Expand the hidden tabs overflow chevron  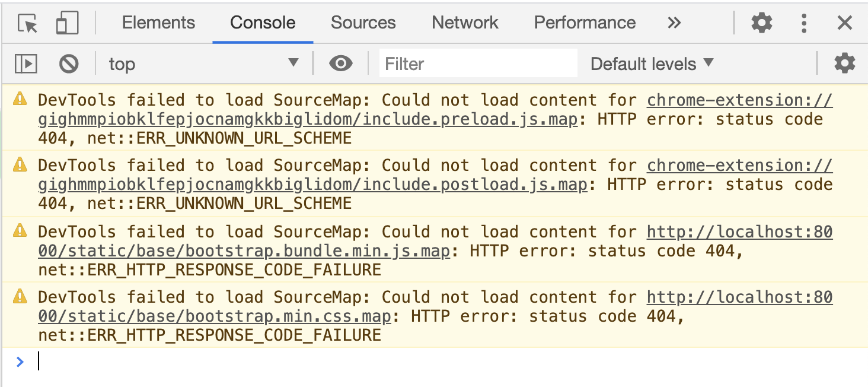point(674,22)
